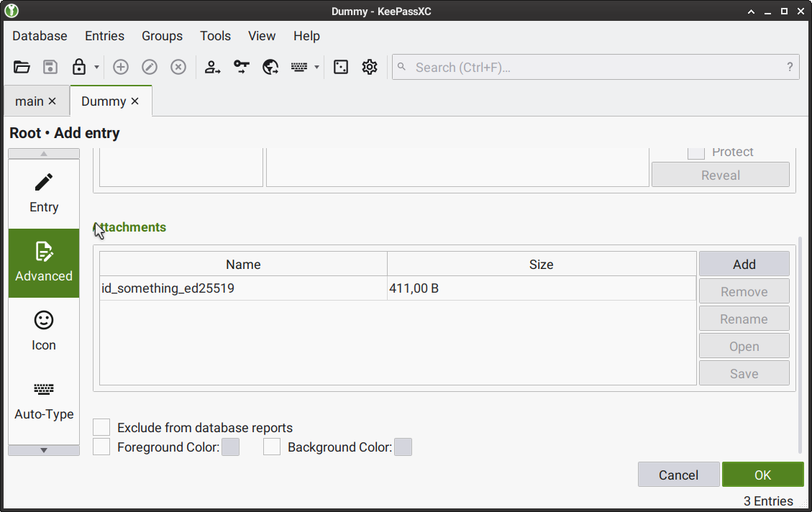
Task: Create a new entry with the plus icon
Action: coord(121,67)
